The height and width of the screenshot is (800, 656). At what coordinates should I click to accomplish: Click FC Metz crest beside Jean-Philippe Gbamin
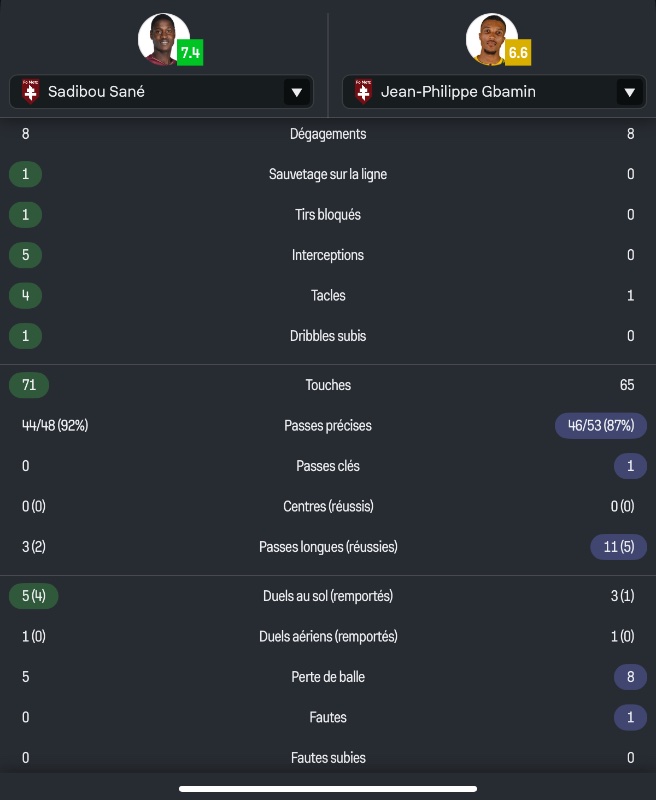pos(362,93)
